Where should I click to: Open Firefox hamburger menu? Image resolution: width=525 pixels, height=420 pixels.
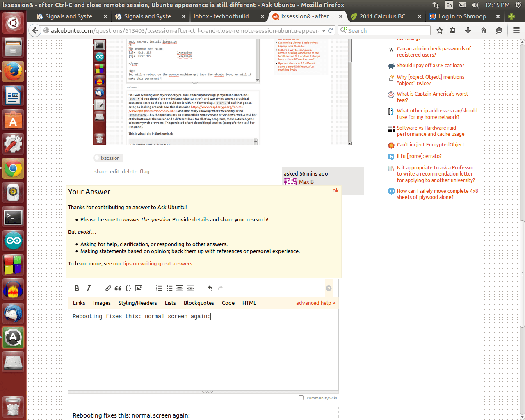tap(516, 30)
